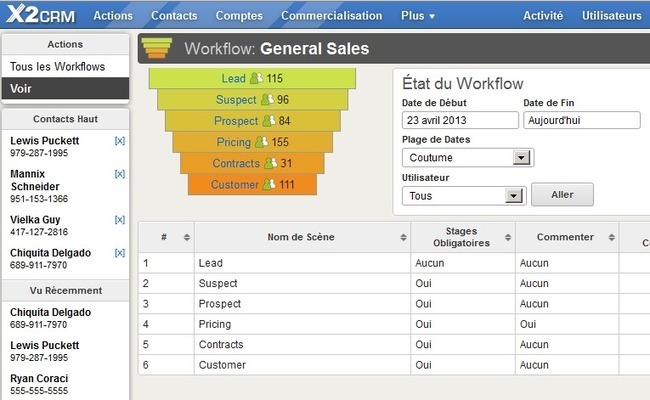The width and height of the screenshot is (650, 400).
Task: Remove Lewis Puckett from Contacts Haut
Action: click(x=119, y=141)
